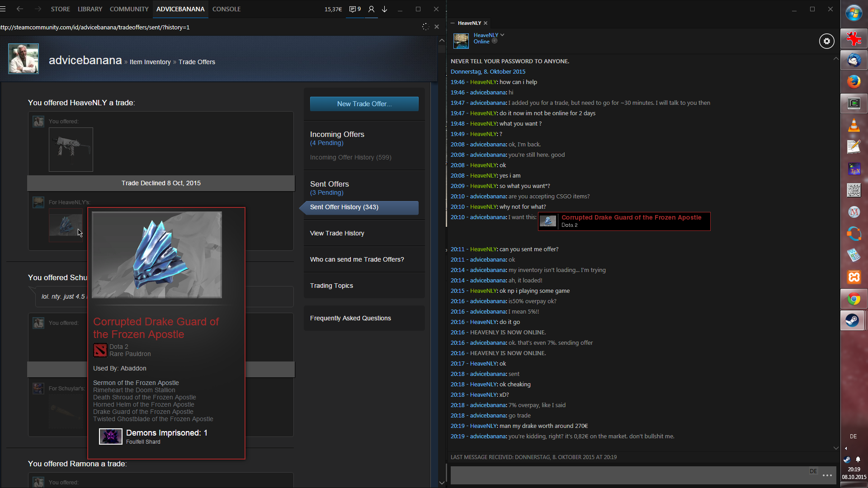Click the back navigation arrow
868x488 pixels.
click(20, 9)
